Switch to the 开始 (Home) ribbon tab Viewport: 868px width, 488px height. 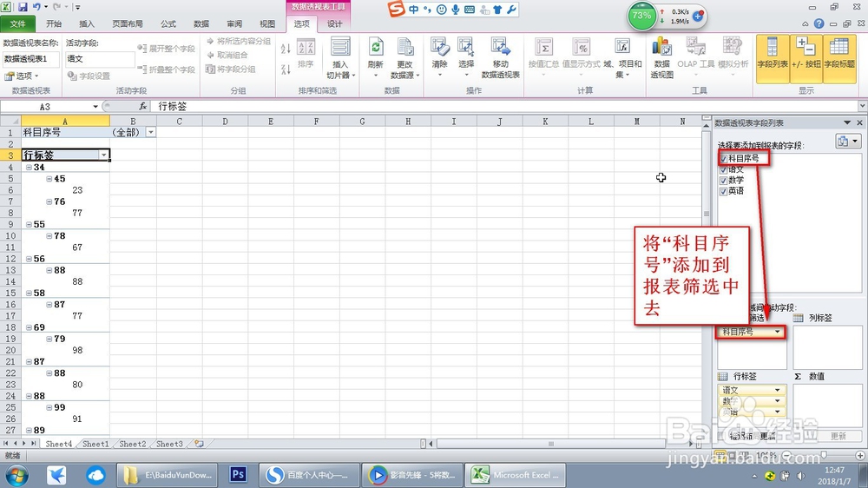[54, 23]
